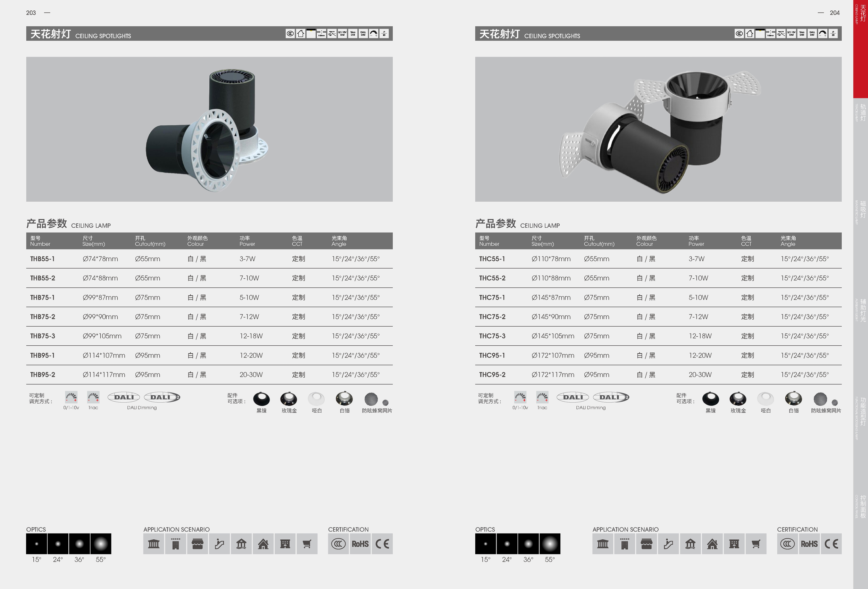Click the house icon on left page
Viewport: 868px width, 589px height.
click(x=263, y=544)
